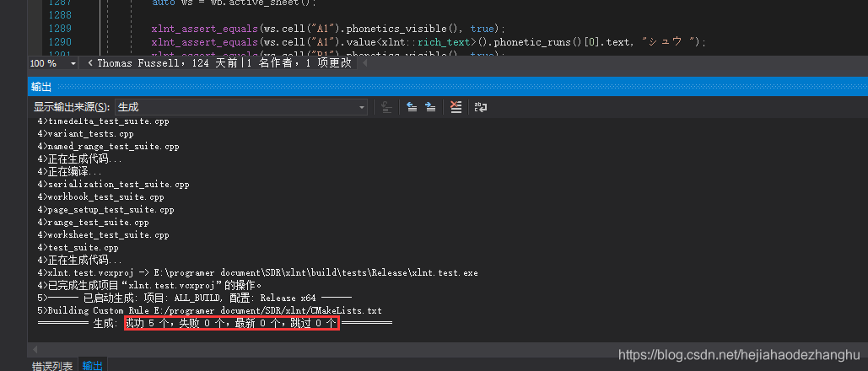Click the line 4>serialization_test_suite.cpp

(114, 185)
